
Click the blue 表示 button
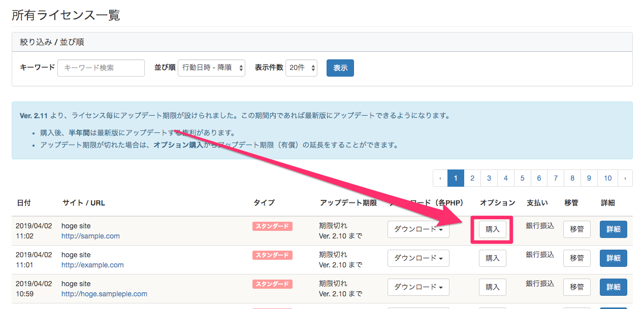point(340,68)
